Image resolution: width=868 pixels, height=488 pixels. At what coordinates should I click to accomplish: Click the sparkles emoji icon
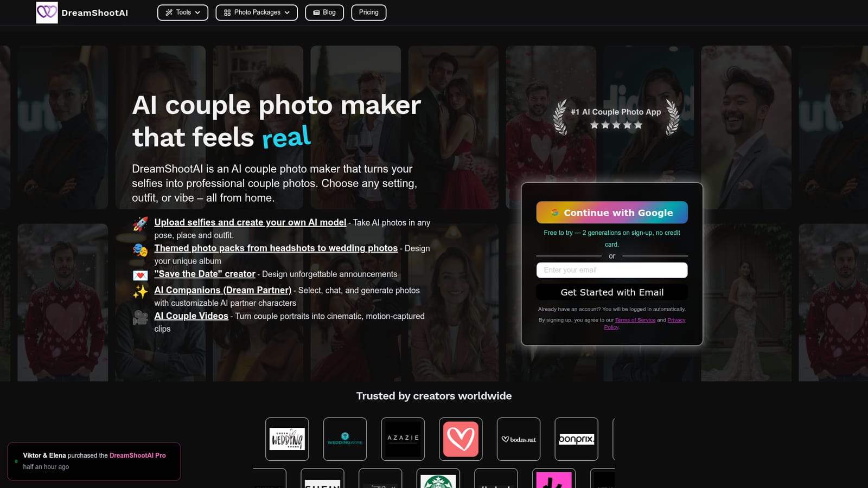pos(140,292)
